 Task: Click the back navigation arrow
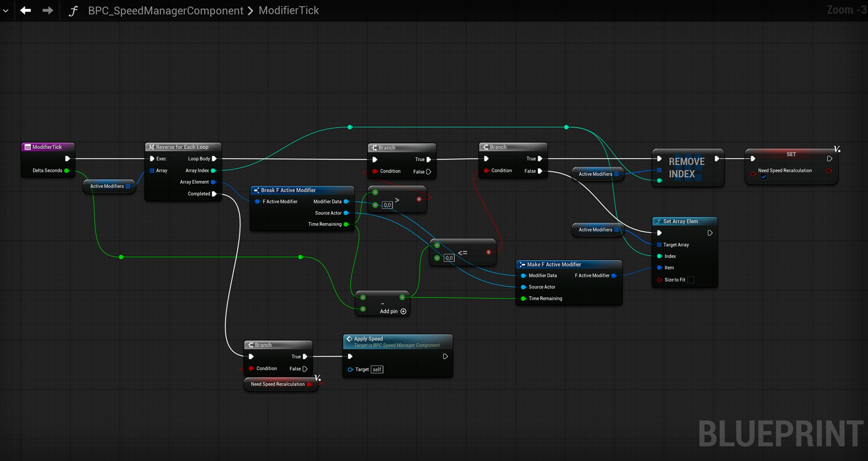(x=26, y=10)
